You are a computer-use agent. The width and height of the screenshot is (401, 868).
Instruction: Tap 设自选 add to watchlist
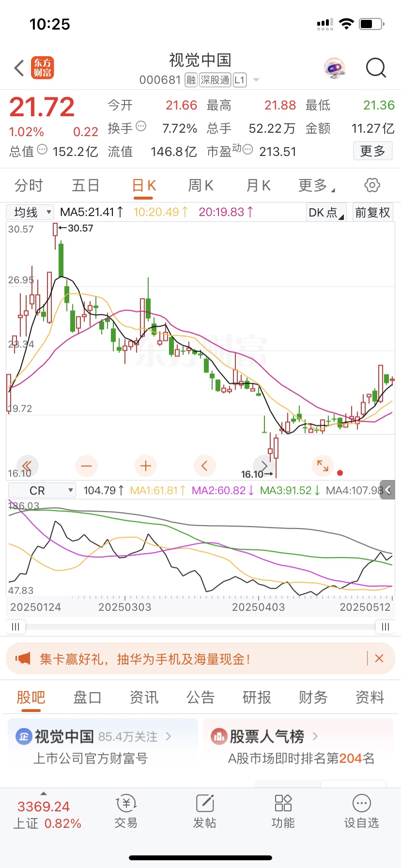tap(361, 812)
